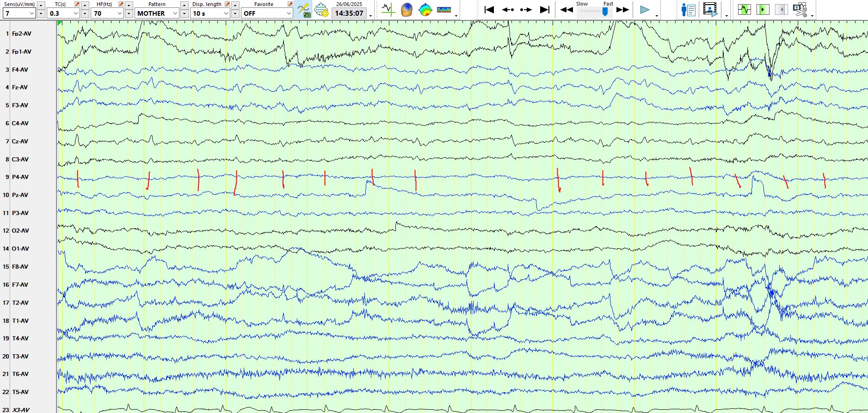The height and width of the screenshot is (413, 868).
Task: Expand toolbar options arrow beside the video icon
Action: [726, 16]
